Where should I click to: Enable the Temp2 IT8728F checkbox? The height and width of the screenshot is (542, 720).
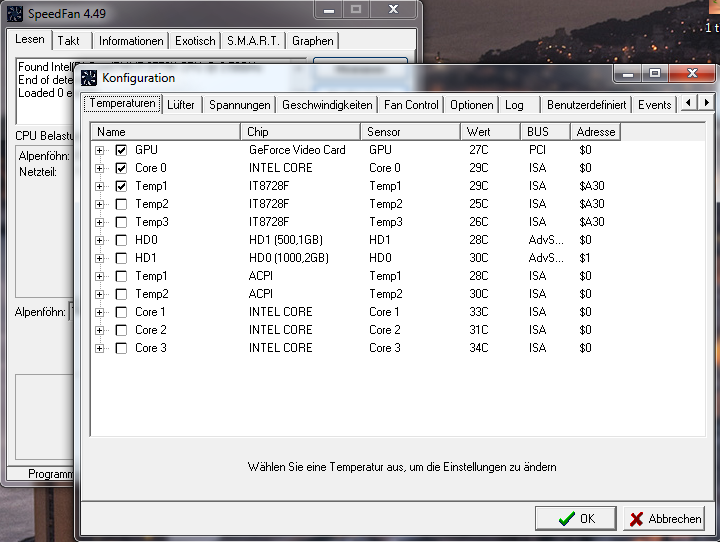tap(121, 204)
